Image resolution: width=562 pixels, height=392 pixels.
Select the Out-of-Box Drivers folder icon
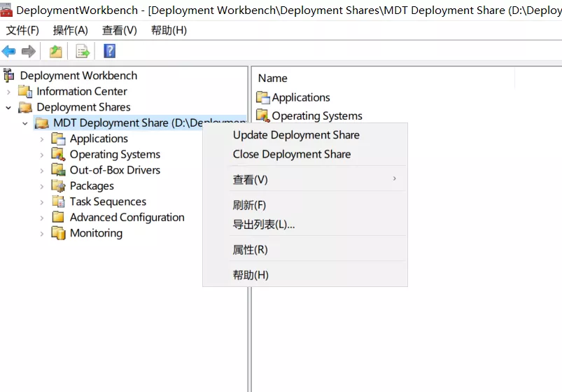tap(58, 170)
